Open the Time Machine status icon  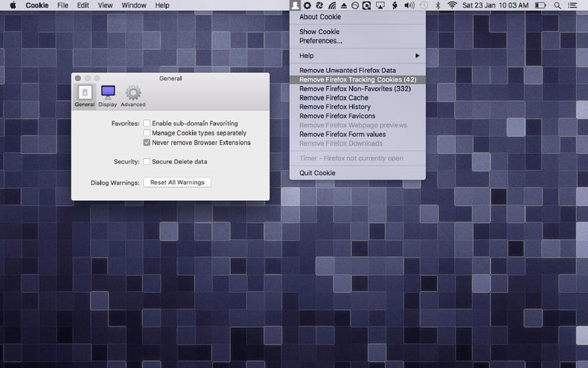[423, 5]
